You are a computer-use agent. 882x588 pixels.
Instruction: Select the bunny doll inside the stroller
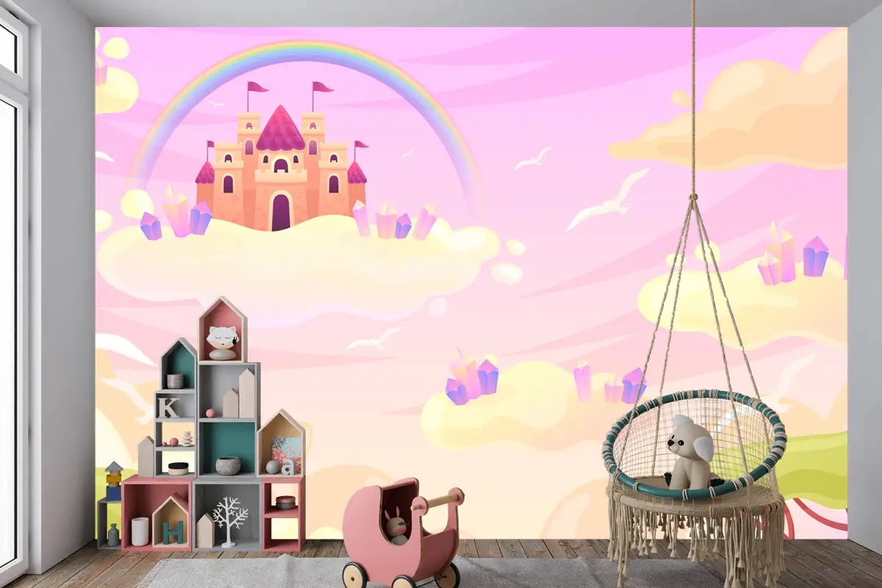point(398,527)
